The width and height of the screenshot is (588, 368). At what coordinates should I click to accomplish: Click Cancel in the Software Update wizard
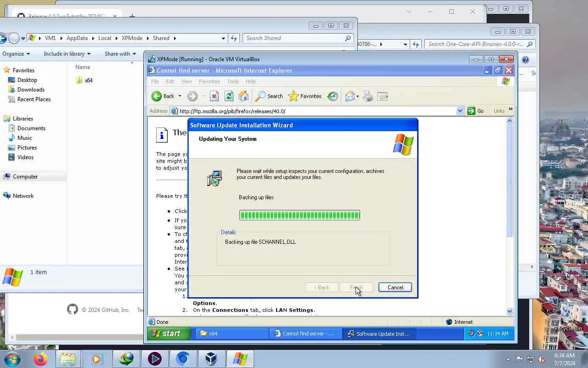[x=395, y=287]
